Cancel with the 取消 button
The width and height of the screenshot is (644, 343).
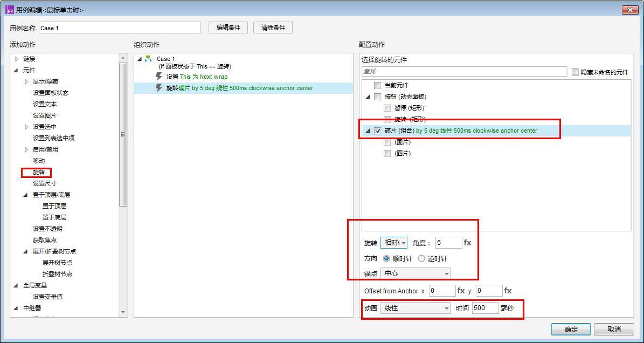click(614, 329)
